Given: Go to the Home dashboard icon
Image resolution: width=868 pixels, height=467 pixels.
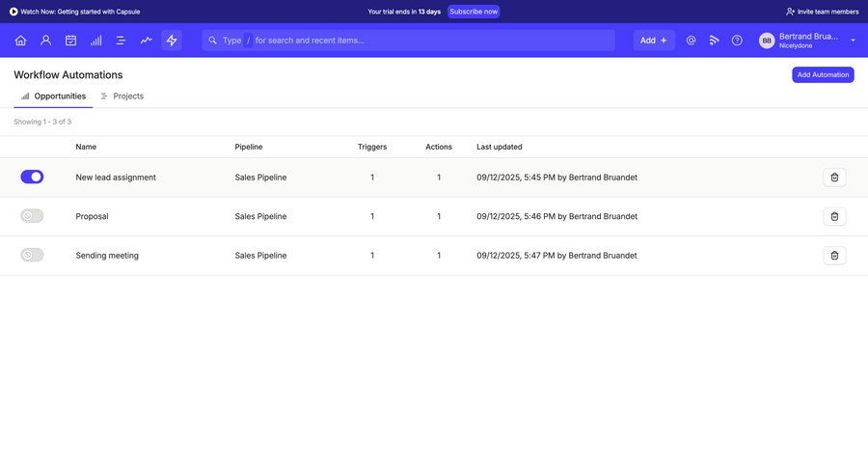Looking at the screenshot, I should (20, 41).
